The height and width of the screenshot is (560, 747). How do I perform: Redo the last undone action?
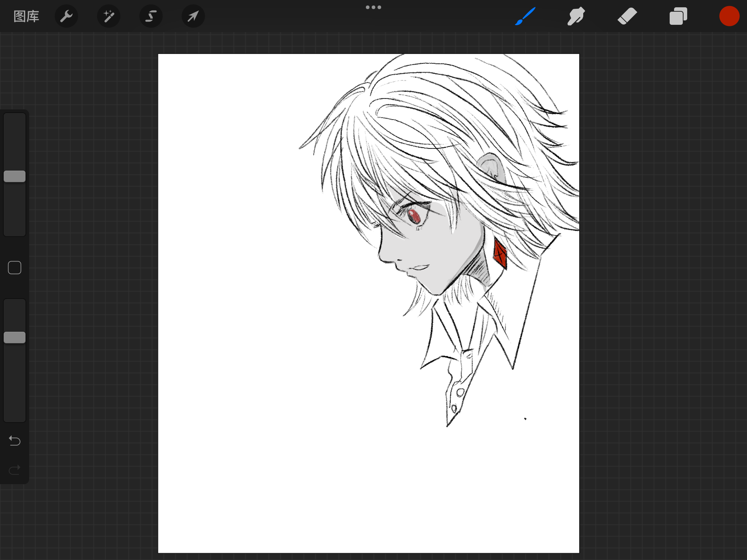(x=15, y=470)
